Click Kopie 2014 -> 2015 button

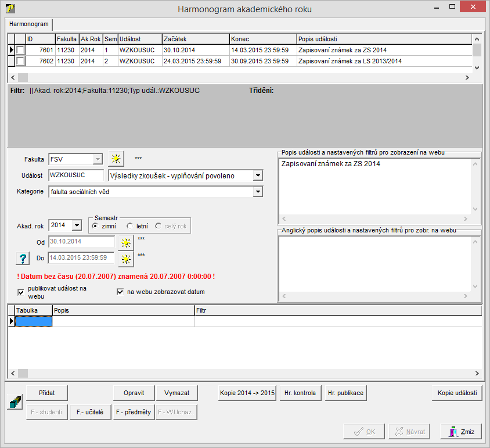[x=247, y=393]
